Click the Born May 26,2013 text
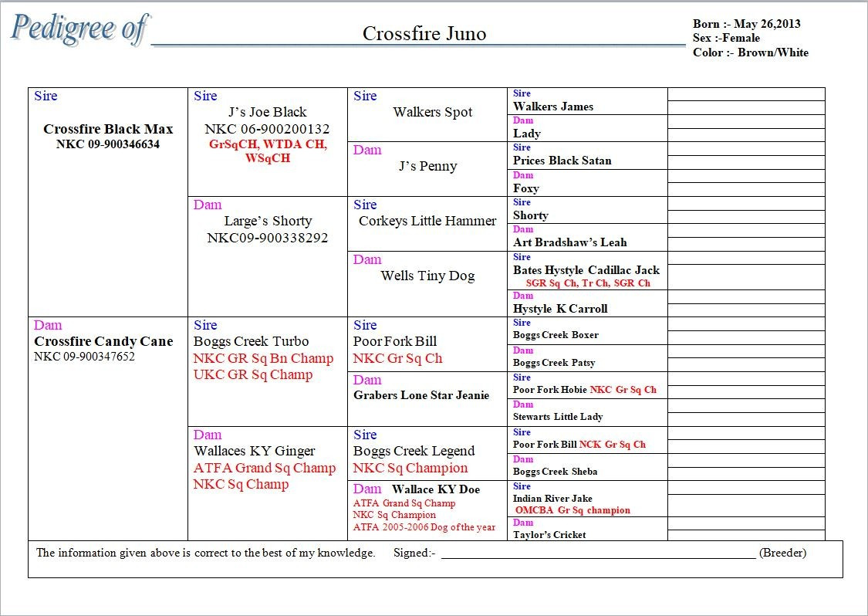The width and height of the screenshot is (868, 616). [x=746, y=24]
